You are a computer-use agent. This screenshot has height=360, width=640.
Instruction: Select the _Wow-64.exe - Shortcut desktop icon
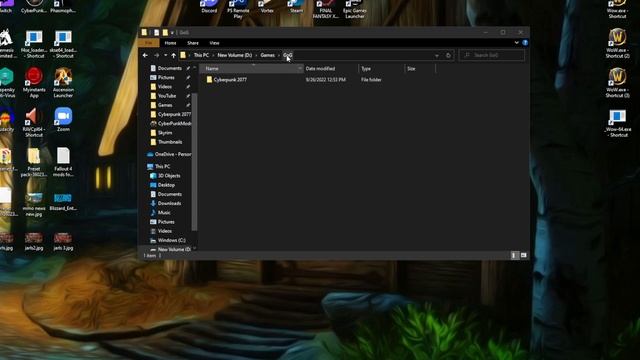tap(617, 123)
